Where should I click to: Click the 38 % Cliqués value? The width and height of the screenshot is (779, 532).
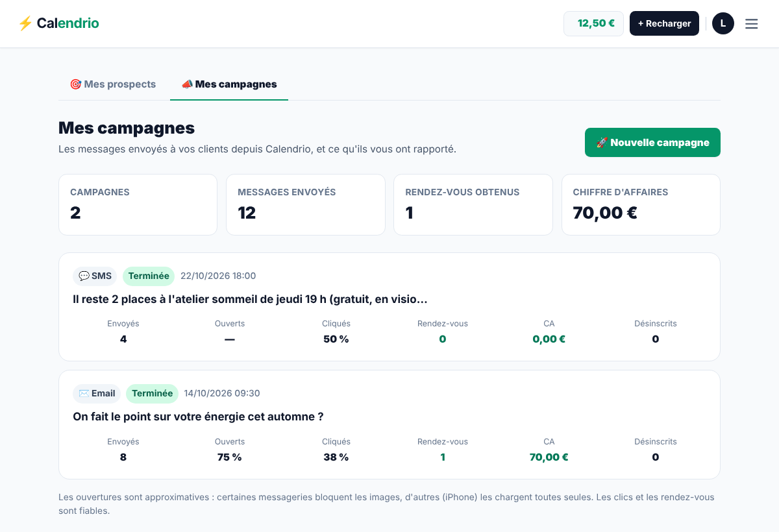336,457
